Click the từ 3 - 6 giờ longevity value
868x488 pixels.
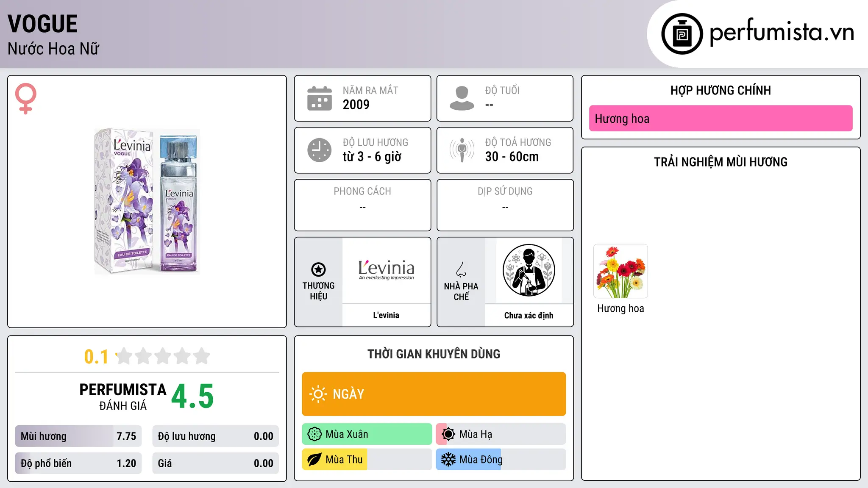click(x=372, y=157)
